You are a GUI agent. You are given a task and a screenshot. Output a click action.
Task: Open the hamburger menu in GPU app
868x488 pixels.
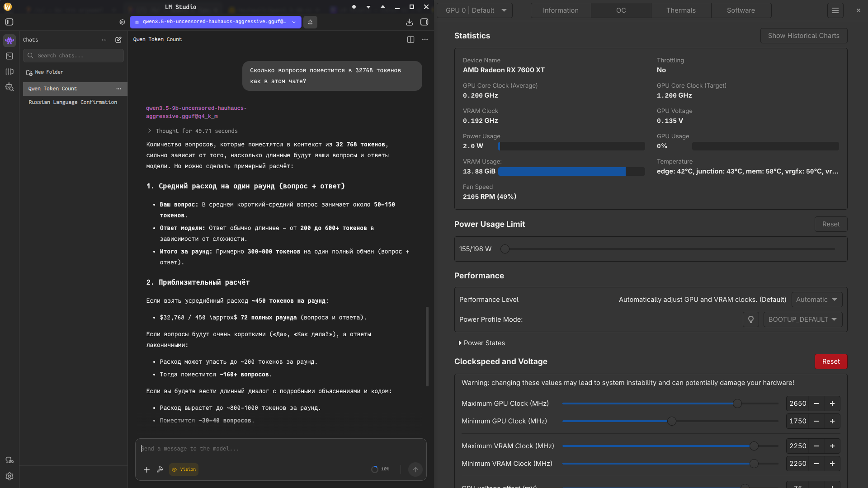click(835, 10)
